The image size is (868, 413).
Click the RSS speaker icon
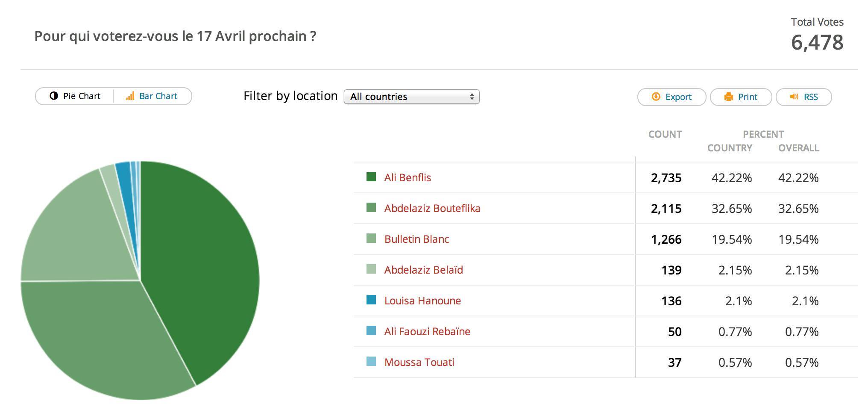click(x=794, y=97)
